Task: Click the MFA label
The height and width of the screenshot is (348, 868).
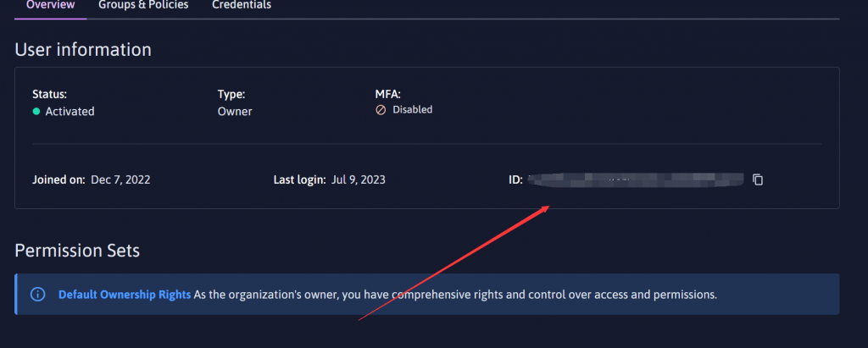Action: (x=387, y=94)
